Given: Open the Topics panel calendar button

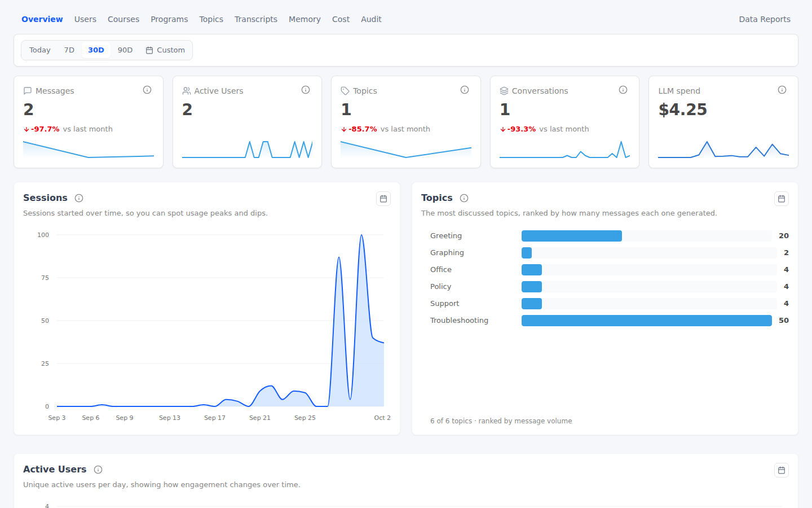Looking at the screenshot, I should coord(782,199).
